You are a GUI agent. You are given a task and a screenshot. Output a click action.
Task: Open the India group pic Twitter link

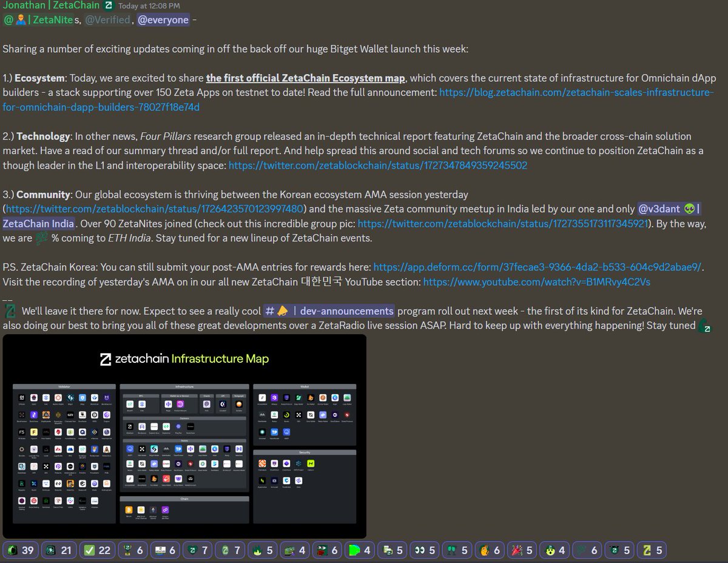pos(503,224)
